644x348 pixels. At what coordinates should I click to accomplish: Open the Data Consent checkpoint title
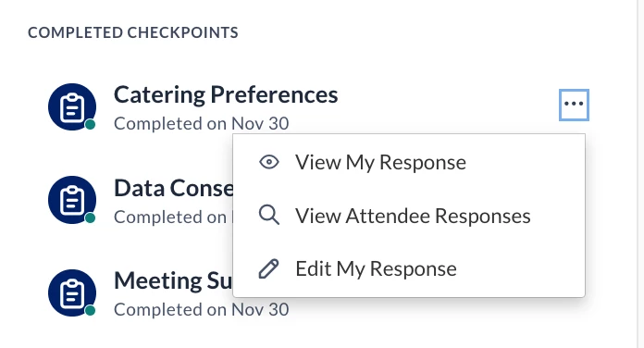point(173,188)
